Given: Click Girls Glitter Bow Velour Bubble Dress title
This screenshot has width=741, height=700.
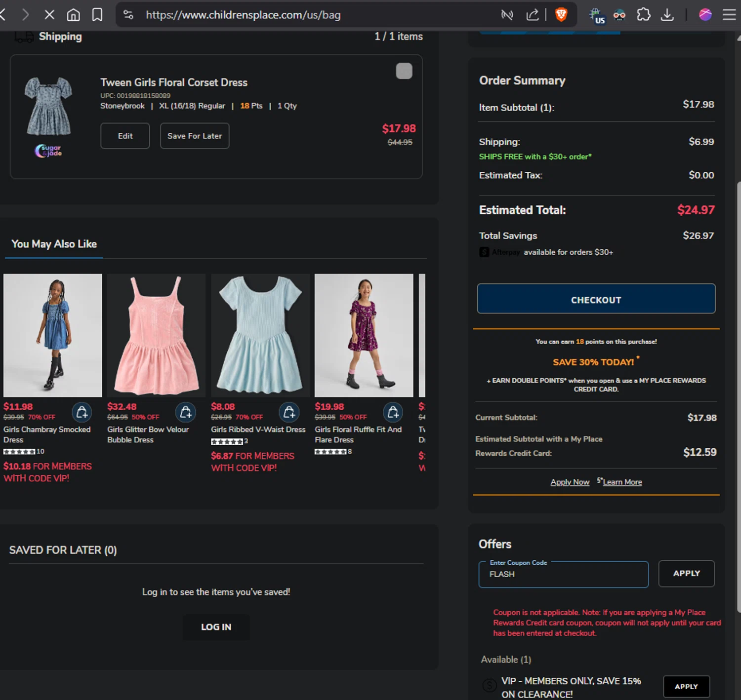Looking at the screenshot, I should click(x=148, y=434).
